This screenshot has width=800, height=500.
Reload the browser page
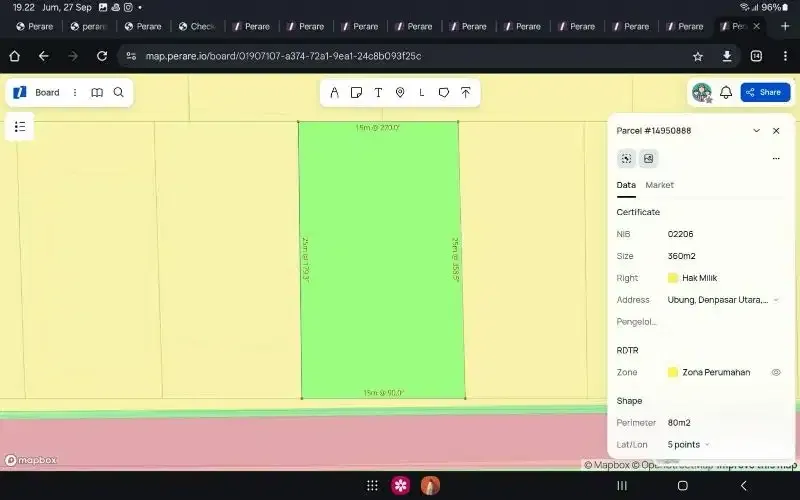[102, 56]
